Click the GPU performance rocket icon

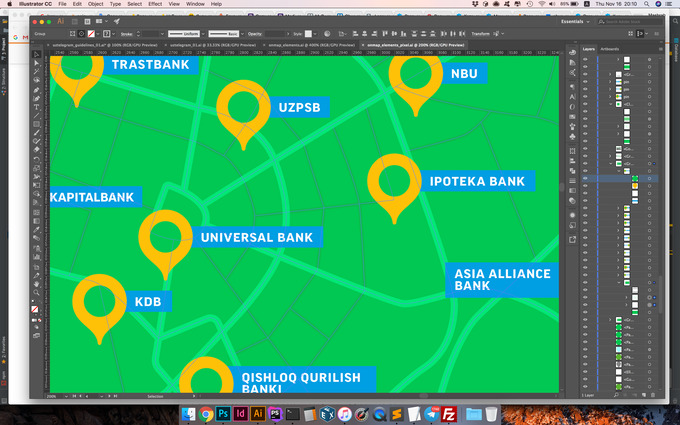[115, 20]
